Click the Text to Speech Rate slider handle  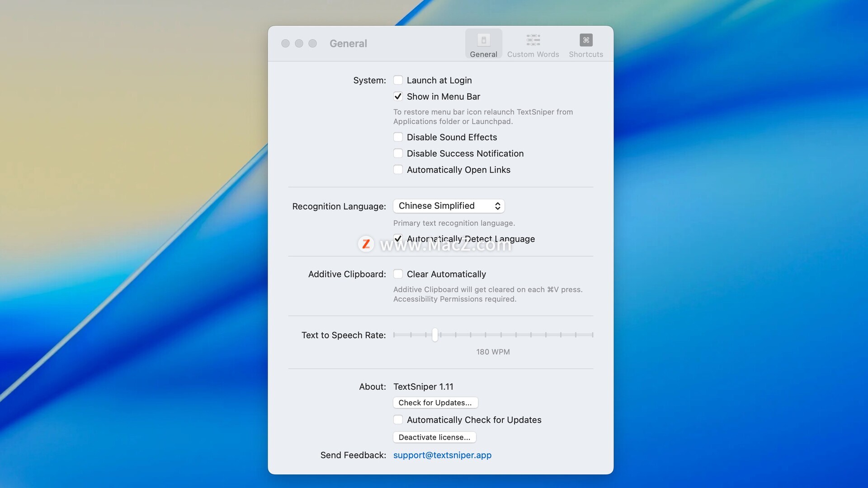click(x=435, y=335)
